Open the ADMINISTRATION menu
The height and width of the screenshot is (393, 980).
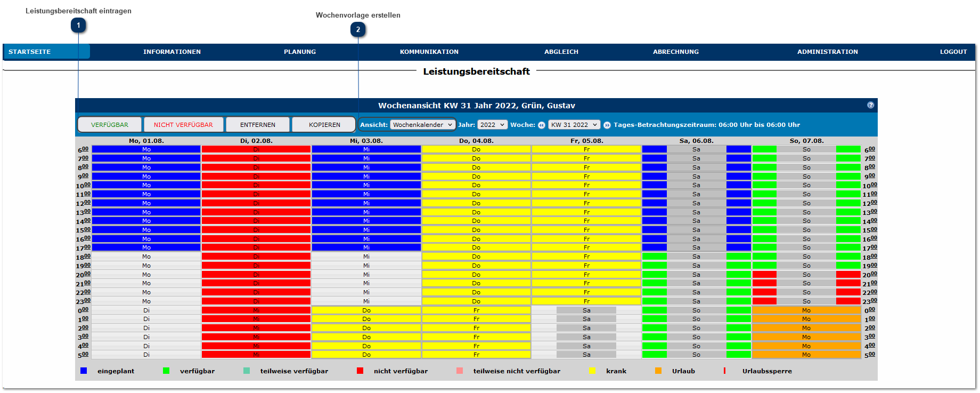828,52
